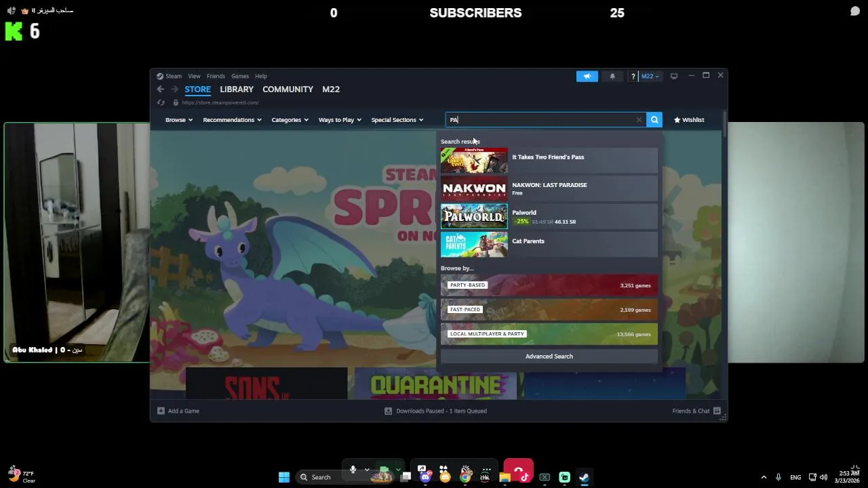Select NAKWON: LAST PARADISE search result

[549, 188]
